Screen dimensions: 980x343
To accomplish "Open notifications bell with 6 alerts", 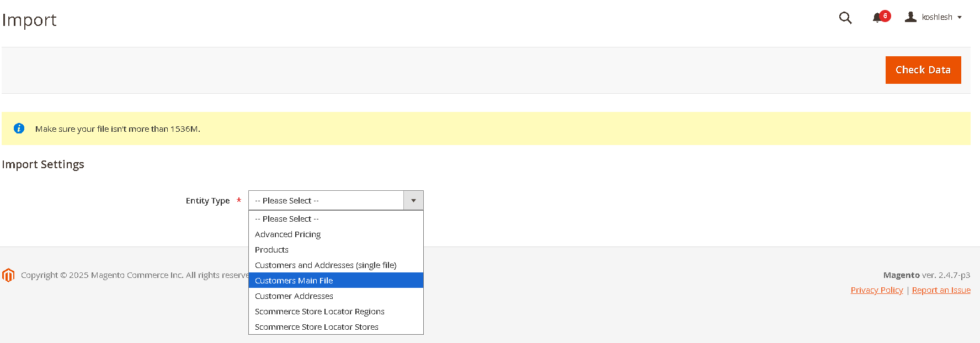I will 877,18.
